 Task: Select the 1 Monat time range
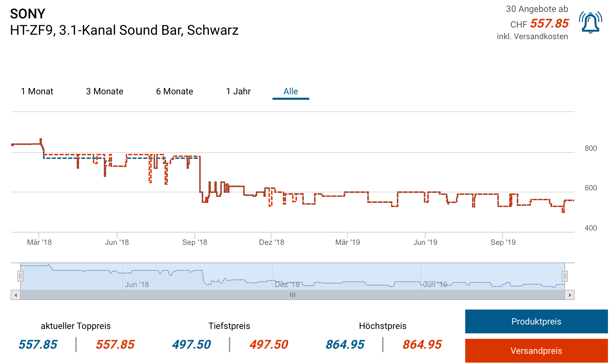(x=37, y=91)
